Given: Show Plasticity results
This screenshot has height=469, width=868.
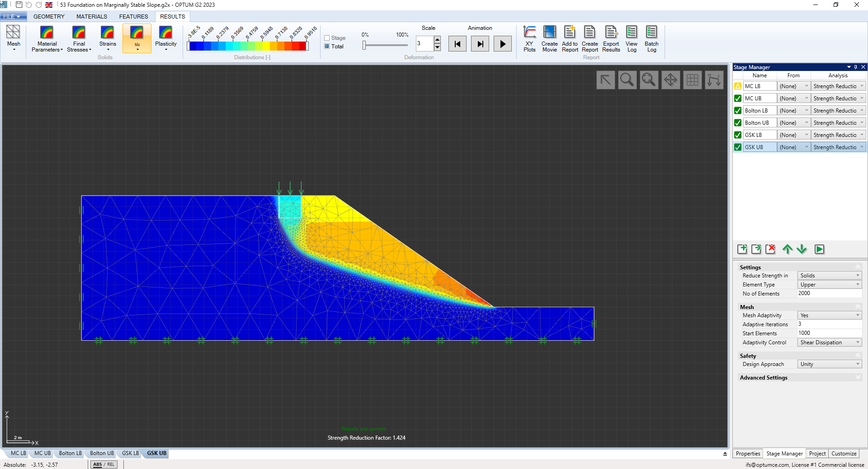Looking at the screenshot, I should click(166, 38).
